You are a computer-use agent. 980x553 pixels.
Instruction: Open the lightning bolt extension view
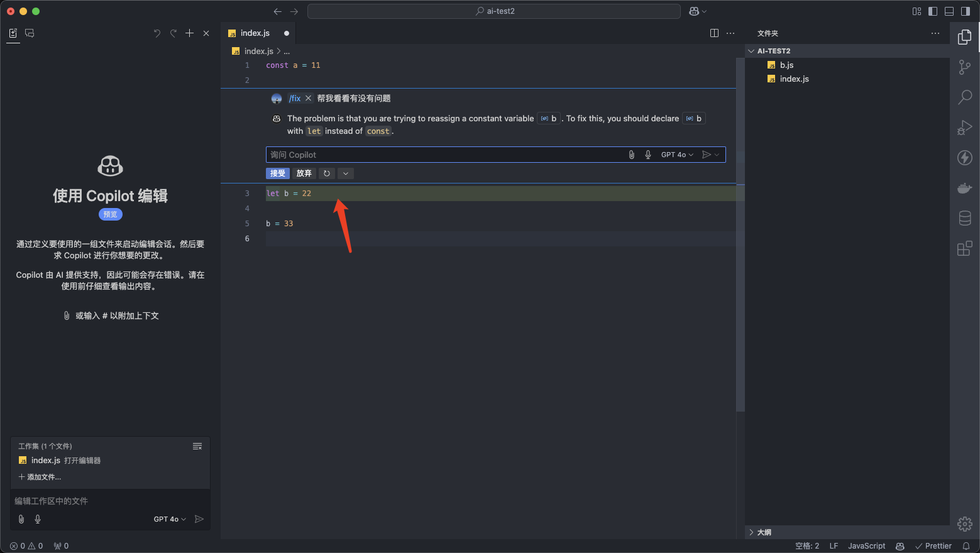[965, 158]
